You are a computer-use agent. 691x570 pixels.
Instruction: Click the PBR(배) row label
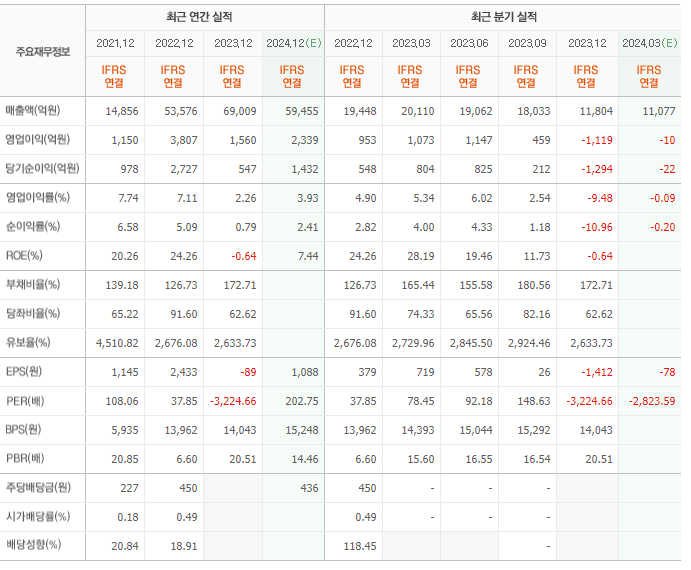click(x=25, y=458)
